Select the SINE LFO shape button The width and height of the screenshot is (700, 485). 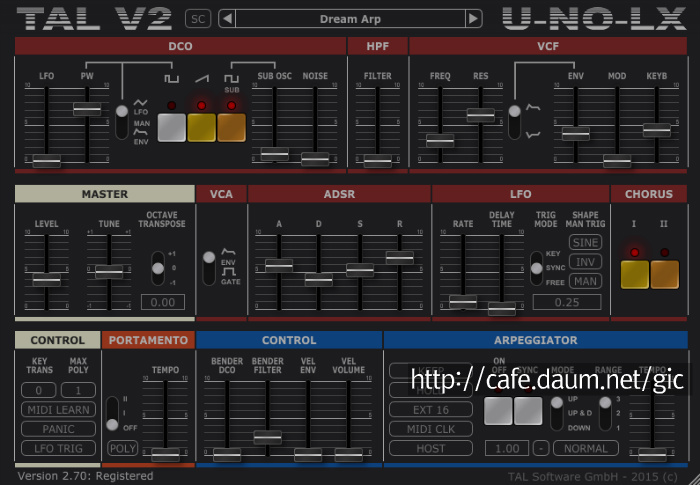tap(585, 242)
